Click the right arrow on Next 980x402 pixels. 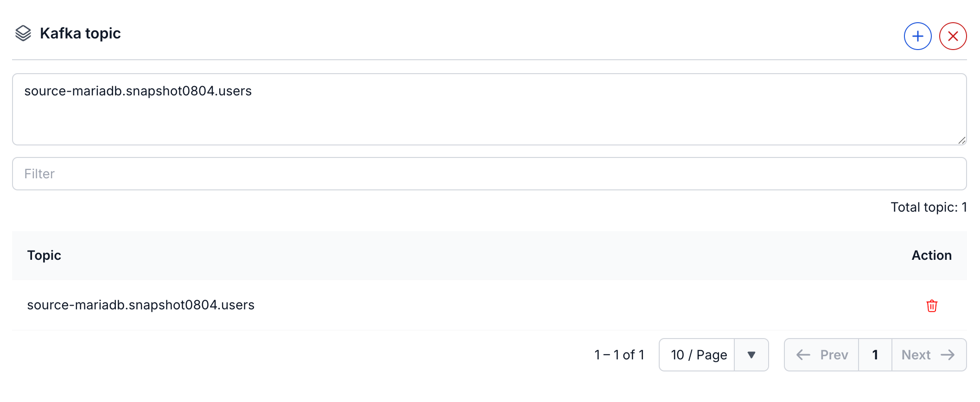[x=948, y=355]
